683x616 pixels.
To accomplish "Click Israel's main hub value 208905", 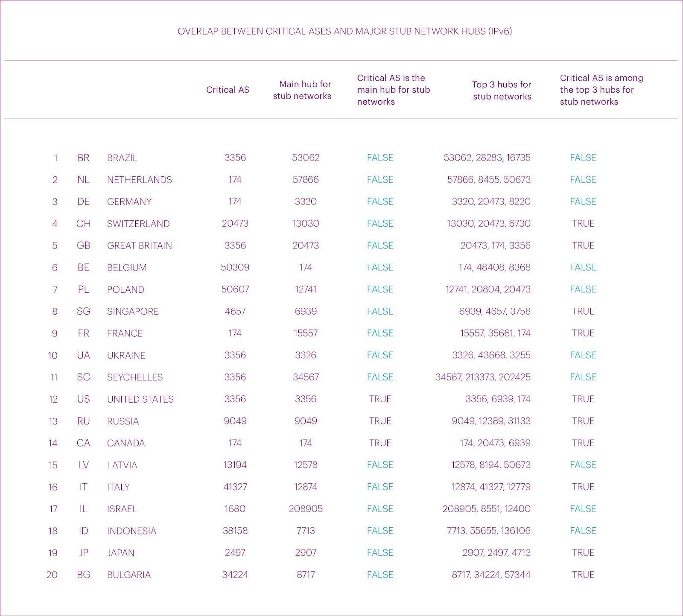I will pyautogui.click(x=306, y=509).
